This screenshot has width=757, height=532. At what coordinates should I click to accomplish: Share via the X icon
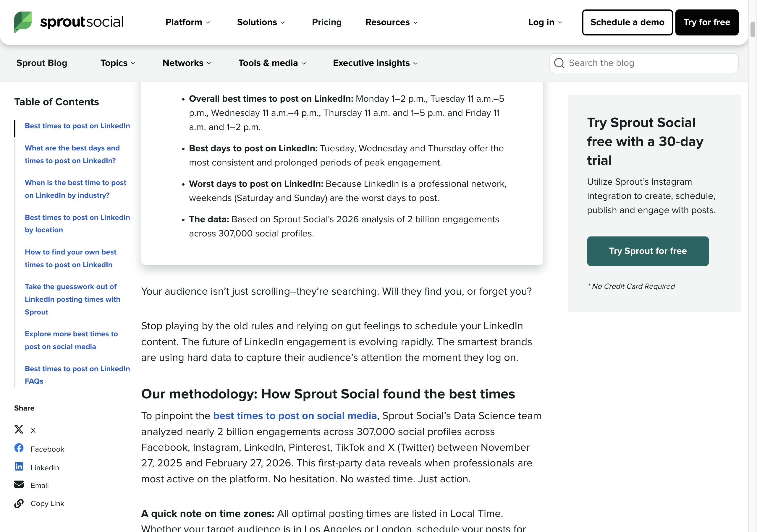click(19, 429)
